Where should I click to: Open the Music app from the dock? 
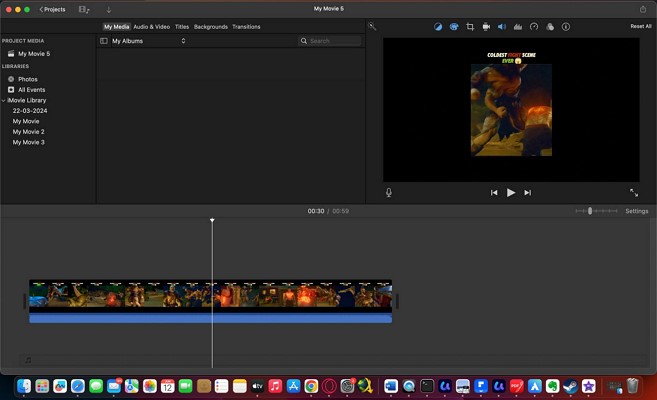click(275, 386)
